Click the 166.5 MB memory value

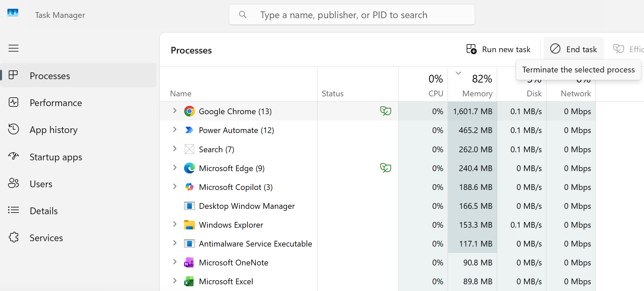pos(475,206)
